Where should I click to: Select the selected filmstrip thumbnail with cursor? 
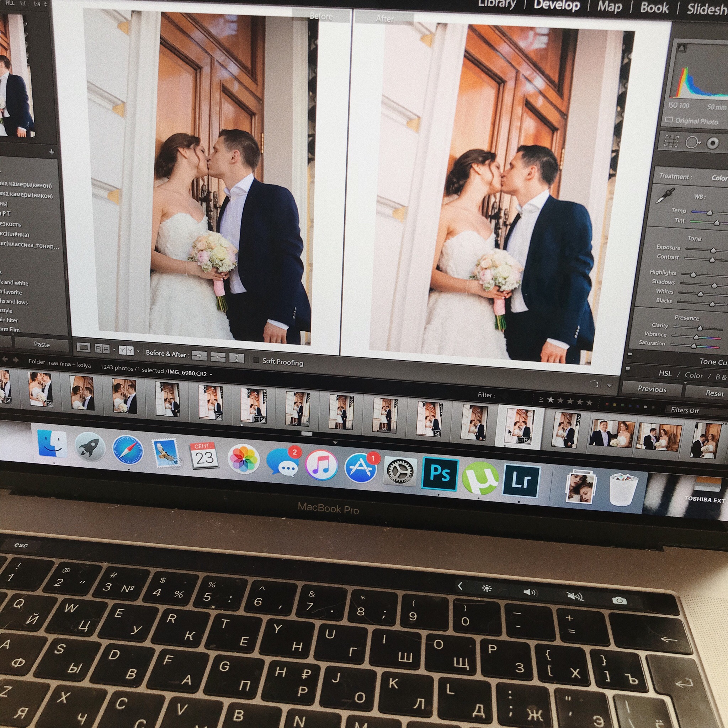[520, 427]
